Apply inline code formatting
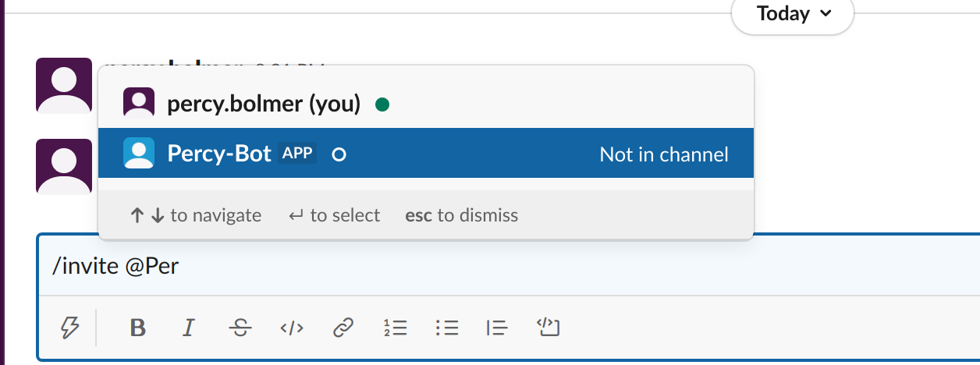This screenshot has height=365, width=980. [291, 328]
